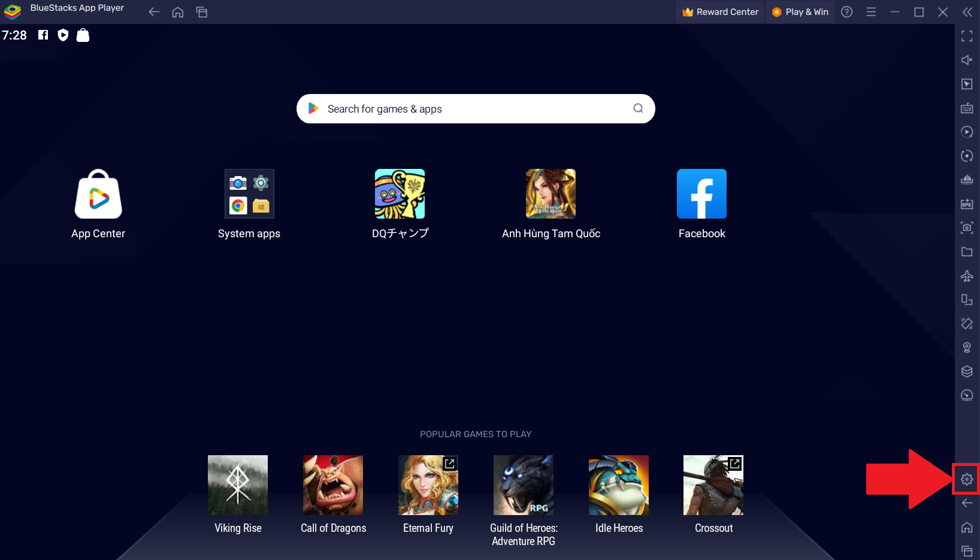Collapse the side toolbar with double chevron
Viewport: 980px width, 560px height.
967,12
